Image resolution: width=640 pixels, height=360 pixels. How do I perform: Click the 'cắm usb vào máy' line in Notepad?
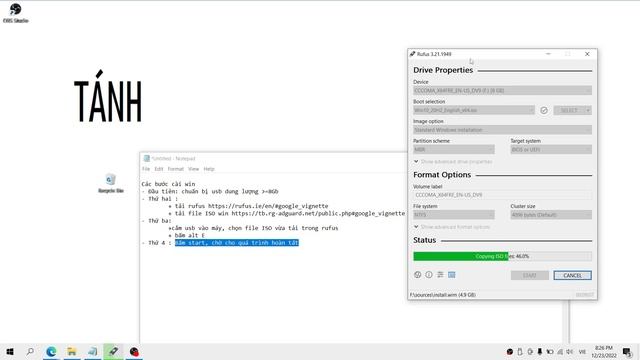(253, 228)
